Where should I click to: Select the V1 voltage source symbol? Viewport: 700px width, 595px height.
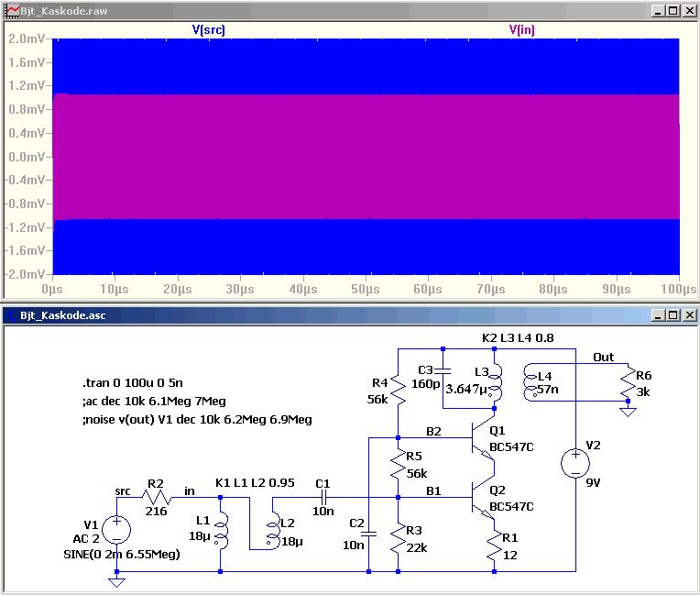coord(116,529)
